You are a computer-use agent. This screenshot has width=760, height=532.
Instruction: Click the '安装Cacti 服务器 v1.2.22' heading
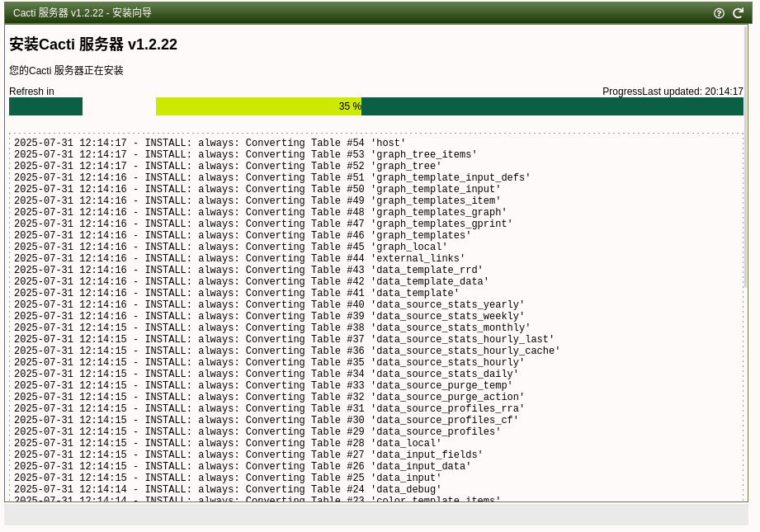tap(93, 44)
